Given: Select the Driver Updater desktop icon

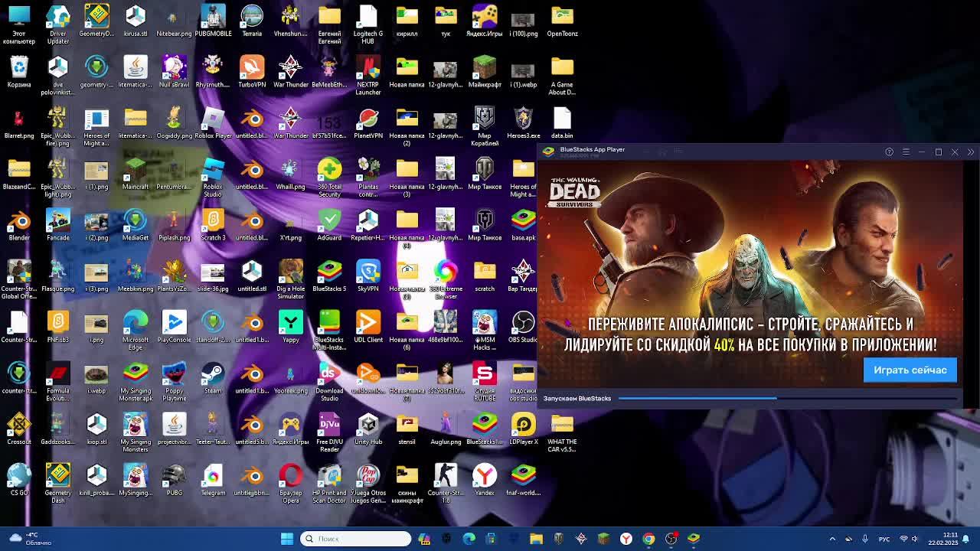Looking at the screenshot, I should pos(58,24).
